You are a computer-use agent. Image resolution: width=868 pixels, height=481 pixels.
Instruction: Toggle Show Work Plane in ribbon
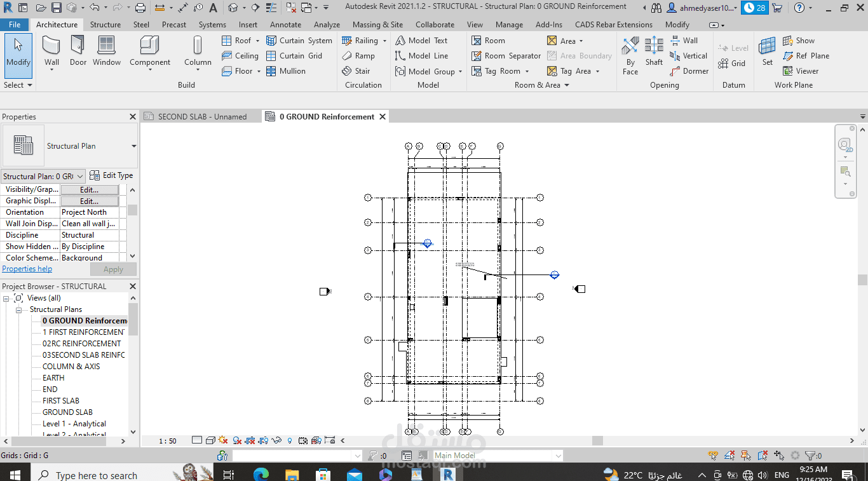coord(798,41)
